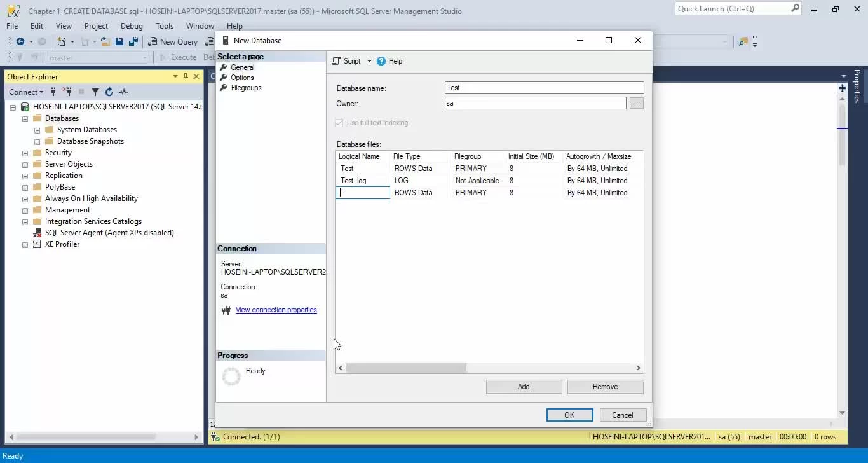
Task: Select the Management folder icon
Action: [37, 210]
